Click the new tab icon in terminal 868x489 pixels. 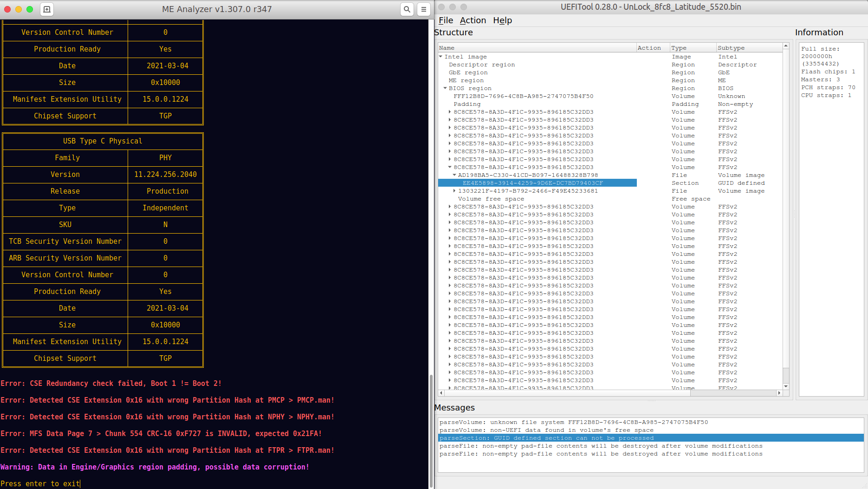pyautogui.click(x=47, y=9)
